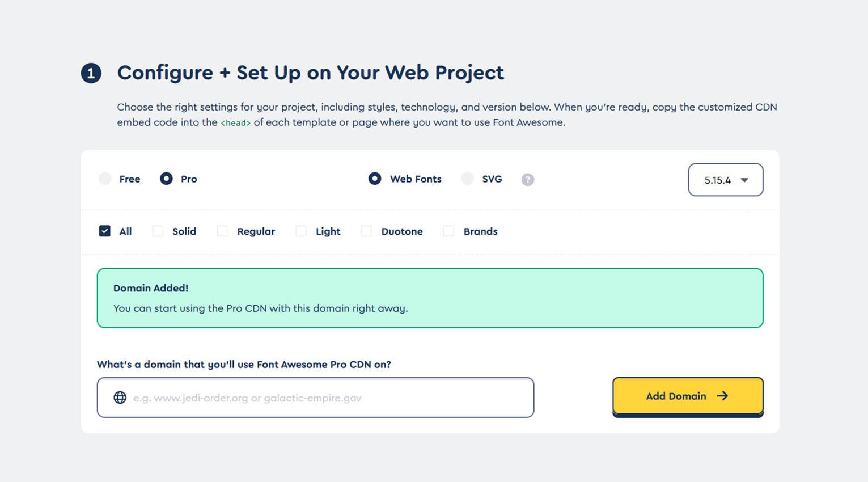
Task: Enable the Solid style checkbox
Action: [158, 231]
